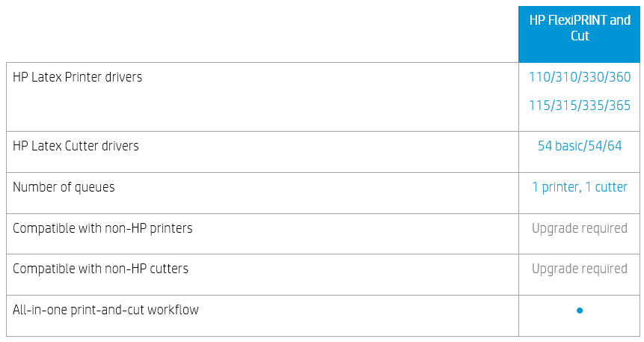Click the Number of queues row label
This screenshot has width=644, height=342.
click(x=64, y=187)
